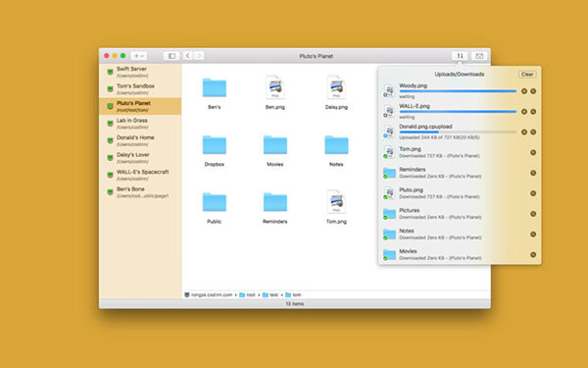
Task: Clear the Uploads/Downloads list
Action: click(527, 75)
